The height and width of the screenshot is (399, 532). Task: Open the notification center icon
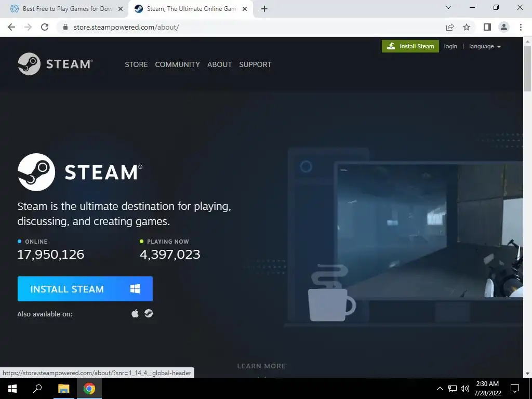pos(515,389)
